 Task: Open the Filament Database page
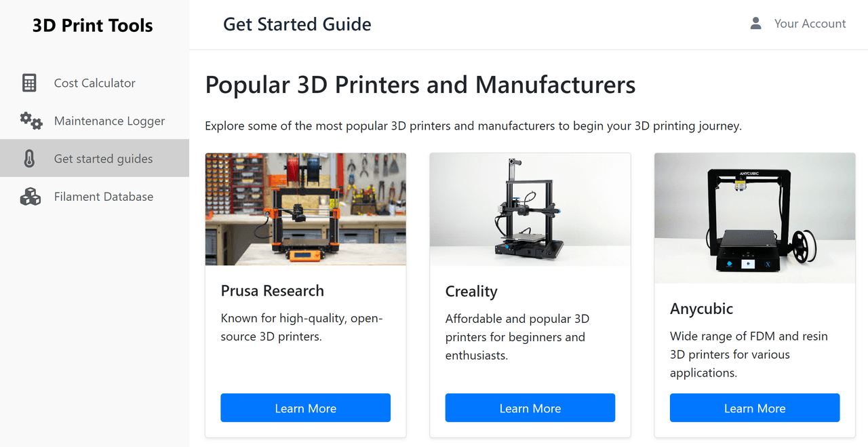94,197
